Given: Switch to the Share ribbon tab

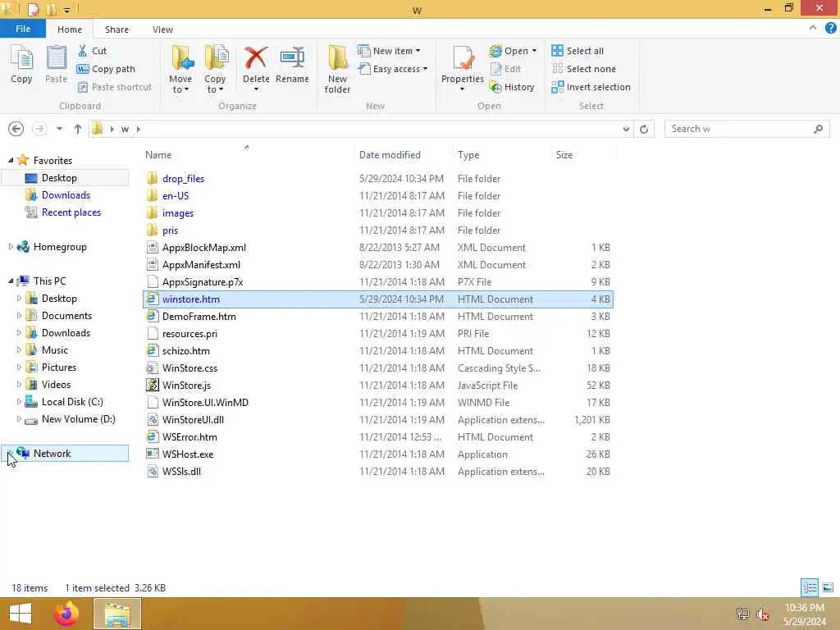Looking at the screenshot, I should click(116, 30).
